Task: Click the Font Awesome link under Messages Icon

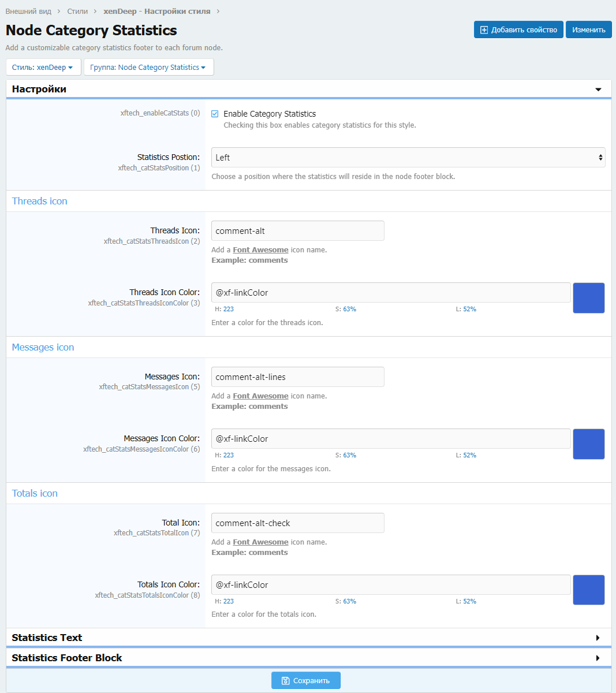Action: (260, 396)
